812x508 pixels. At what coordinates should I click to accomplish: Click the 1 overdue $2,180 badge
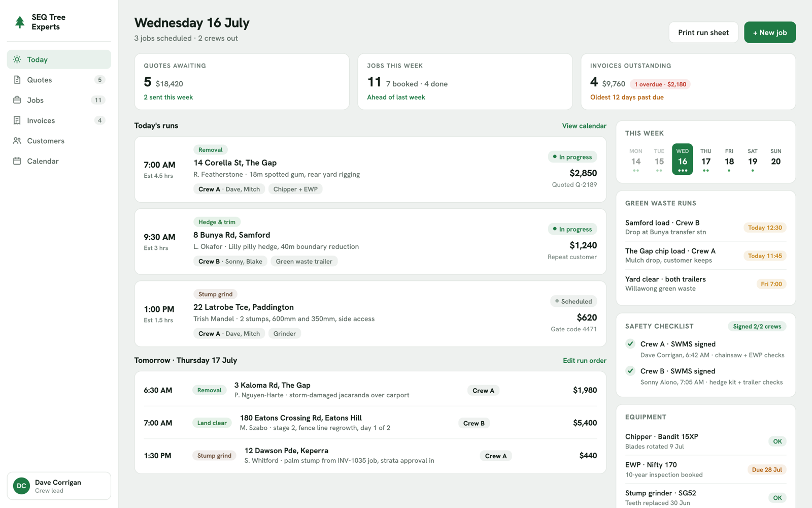point(660,84)
